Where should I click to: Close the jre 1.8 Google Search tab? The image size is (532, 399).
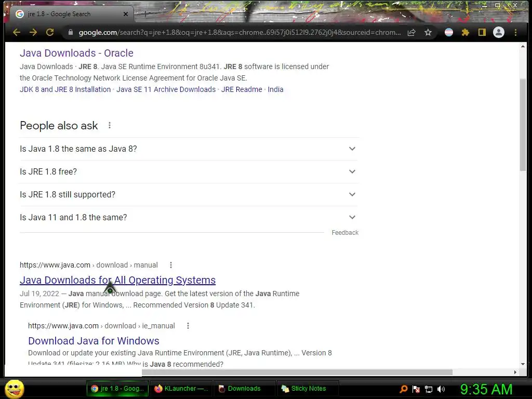(126, 14)
